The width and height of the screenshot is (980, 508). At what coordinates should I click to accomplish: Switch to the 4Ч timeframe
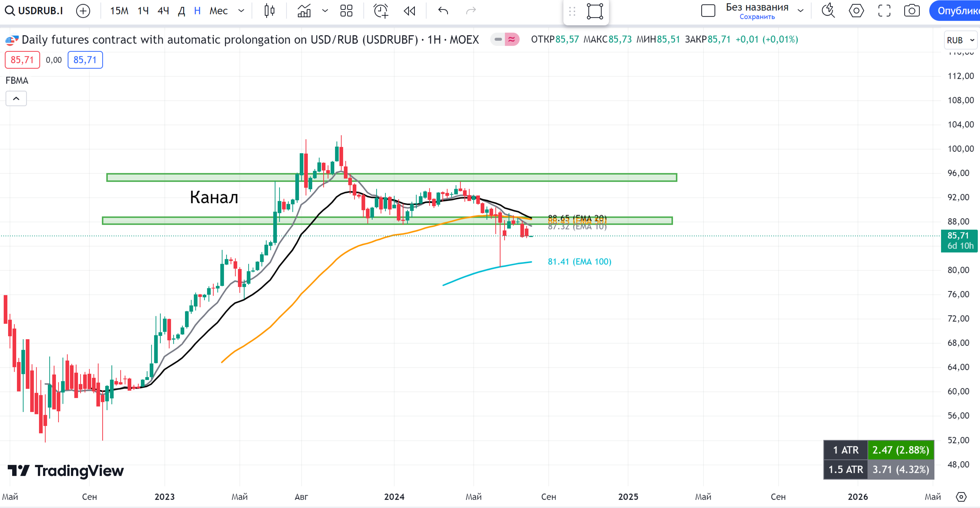pos(163,11)
